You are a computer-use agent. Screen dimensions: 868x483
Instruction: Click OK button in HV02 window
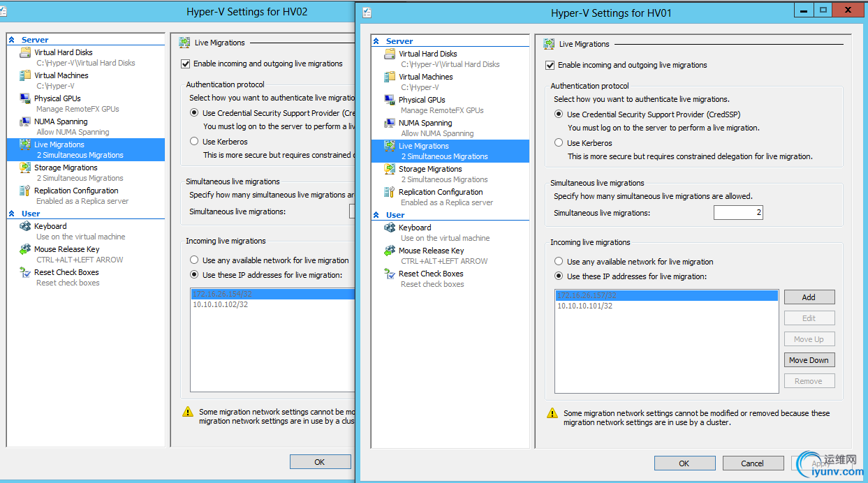tap(320, 462)
